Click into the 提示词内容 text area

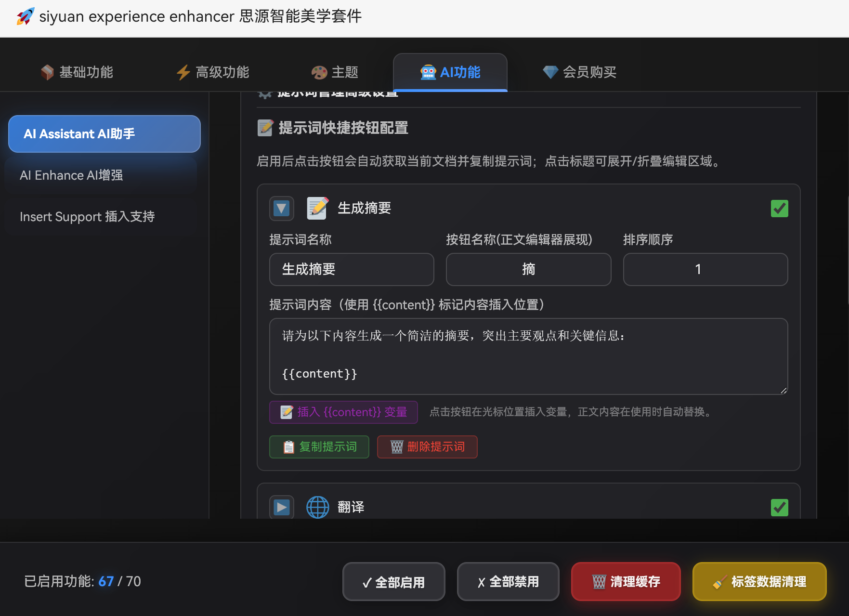coord(528,356)
